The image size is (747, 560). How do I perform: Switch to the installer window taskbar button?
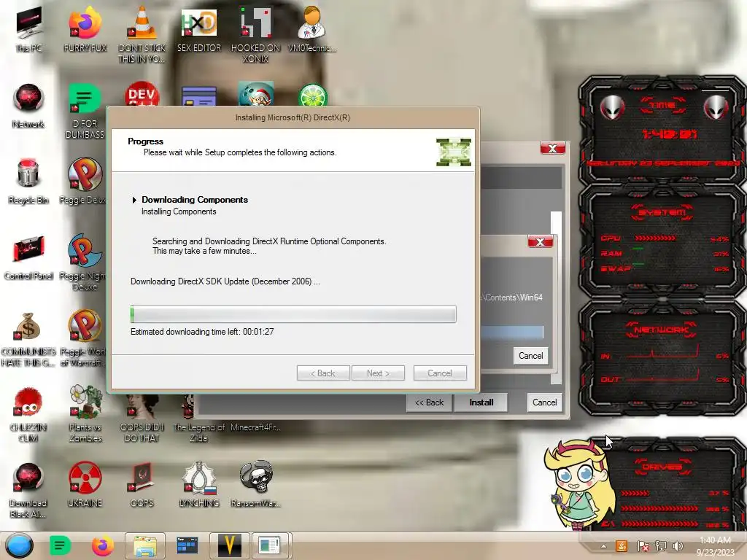click(270, 545)
